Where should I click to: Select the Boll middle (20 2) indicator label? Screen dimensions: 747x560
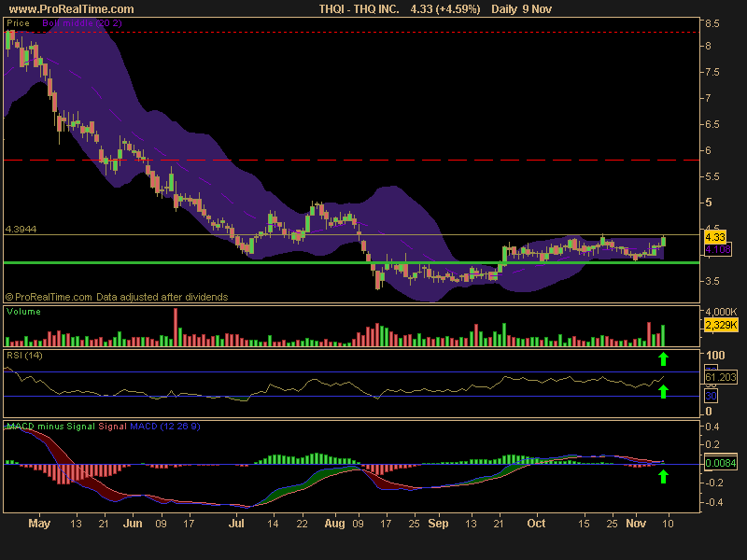pyautogui.click(x=82, y=22)
